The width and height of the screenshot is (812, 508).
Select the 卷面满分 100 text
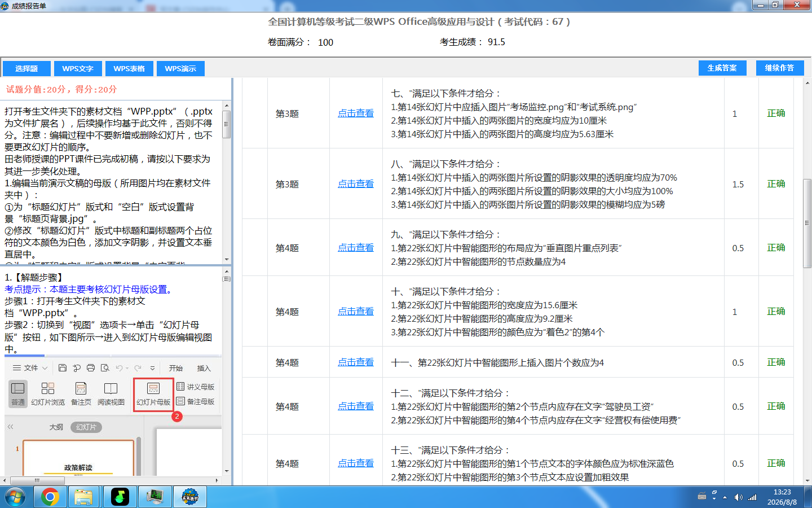pyautogui.click(x=301, y=42)
